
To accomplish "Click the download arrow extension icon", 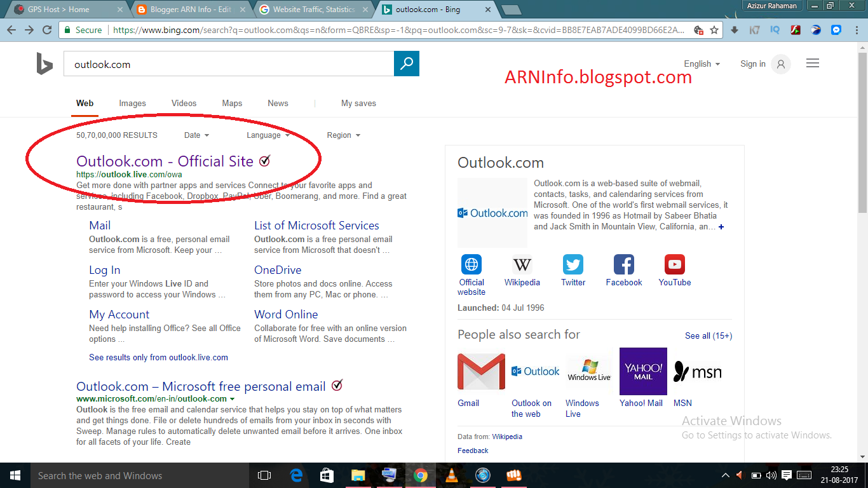I will click(x=735, y=30).
